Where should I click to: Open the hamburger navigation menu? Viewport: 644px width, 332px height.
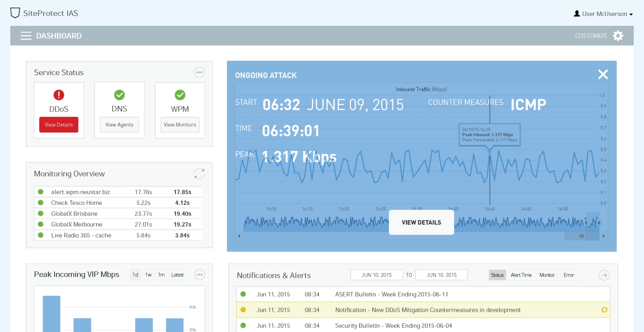coord(25,36)
